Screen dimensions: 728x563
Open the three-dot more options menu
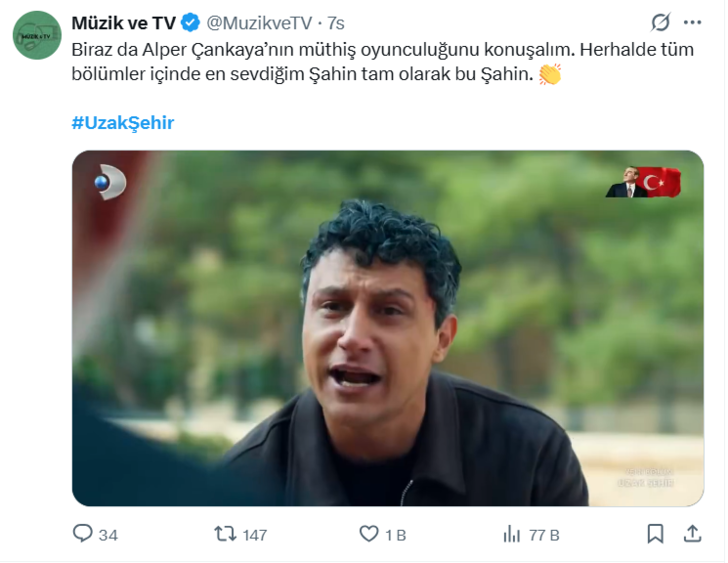click(692, 22)
